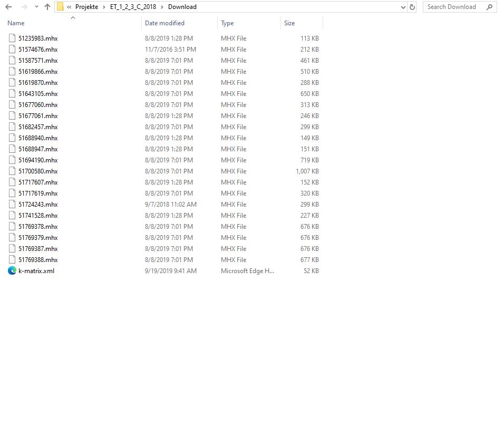Click the 719 KB size value
The height and width of the screenshot is (446, 504).
(309, 160)
